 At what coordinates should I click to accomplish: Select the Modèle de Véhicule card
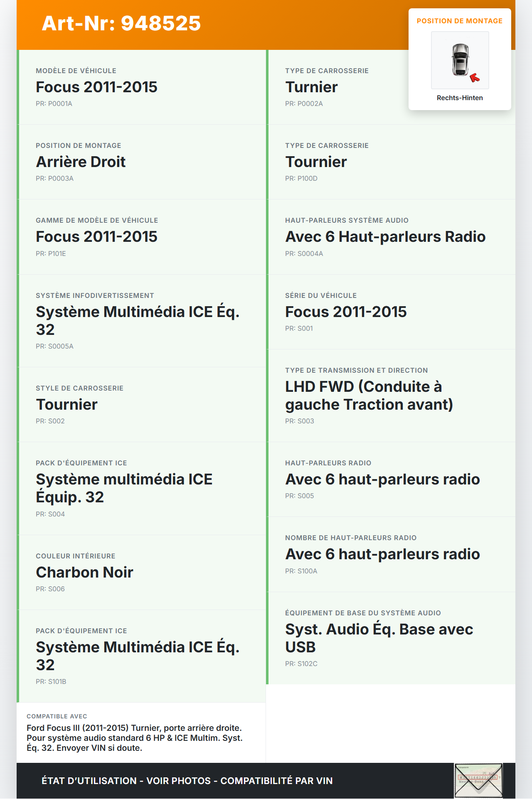point(141,87)
